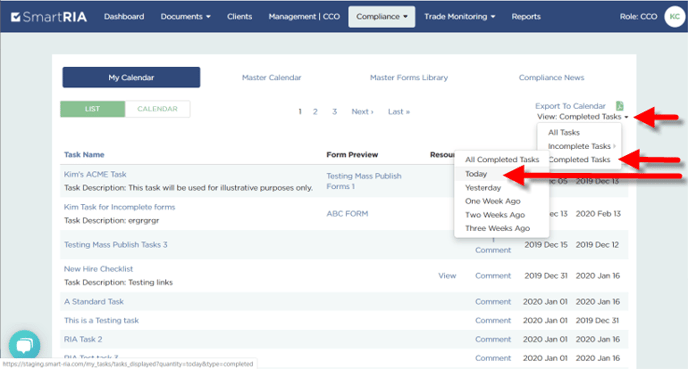The height and width of the screenshot is (369, 688).
Task: Choose Three Weeks Ago option
Action: point(498,229)
